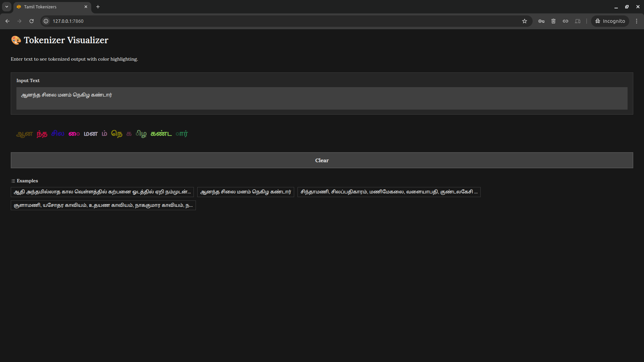Click the Incognito profile indicator
The height and width of the screenshot is (362, 644).
[610, 21]
